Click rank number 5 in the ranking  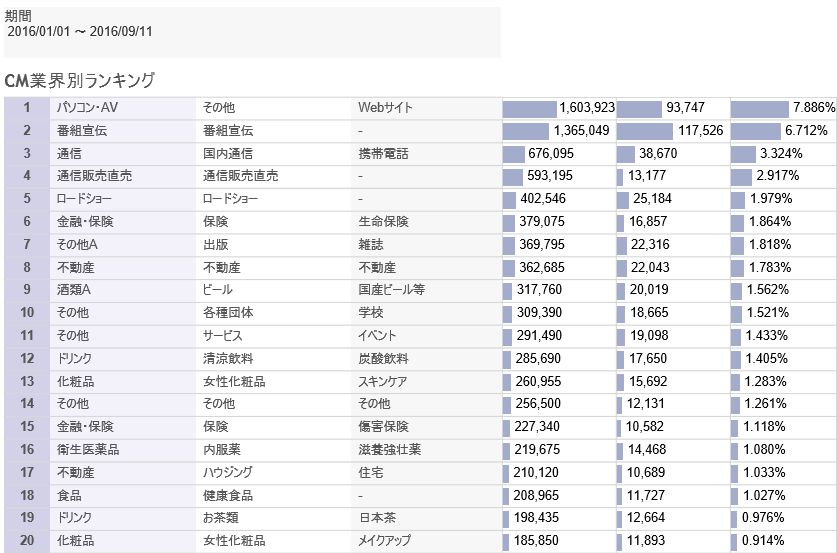28,199
